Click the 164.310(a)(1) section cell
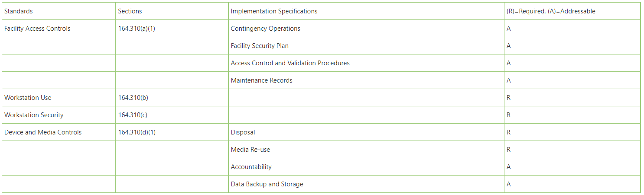The width and height of the screenshot is (644, 195). tap(172, 29)
